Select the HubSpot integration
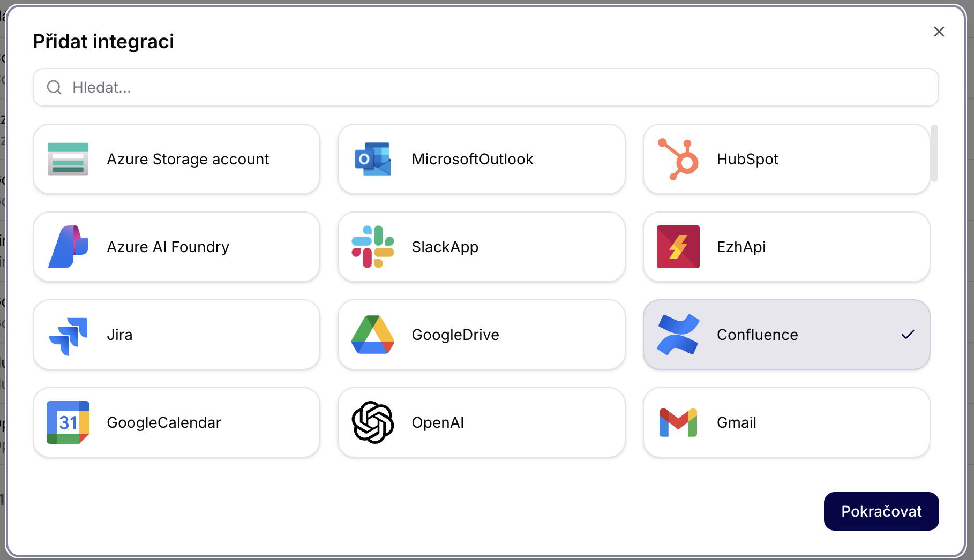974x560 pixels. pyautogui.click(x=786, y=159)
